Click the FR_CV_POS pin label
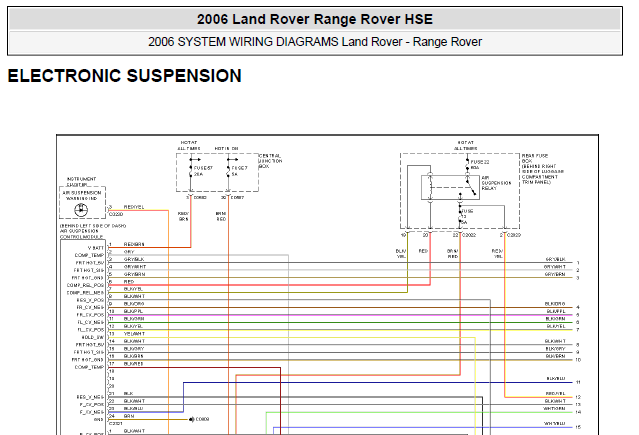The image size is (639, 435). [90, 315]
